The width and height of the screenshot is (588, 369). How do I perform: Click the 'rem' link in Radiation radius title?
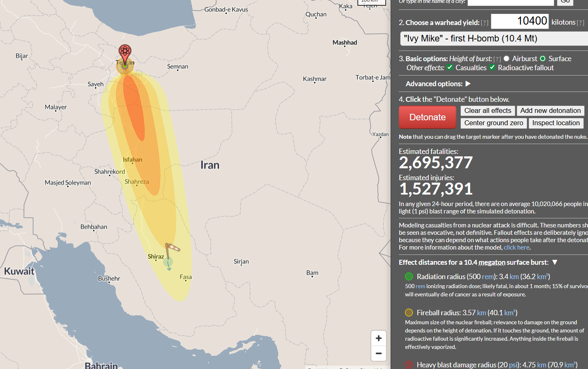(x=487, y=277)
